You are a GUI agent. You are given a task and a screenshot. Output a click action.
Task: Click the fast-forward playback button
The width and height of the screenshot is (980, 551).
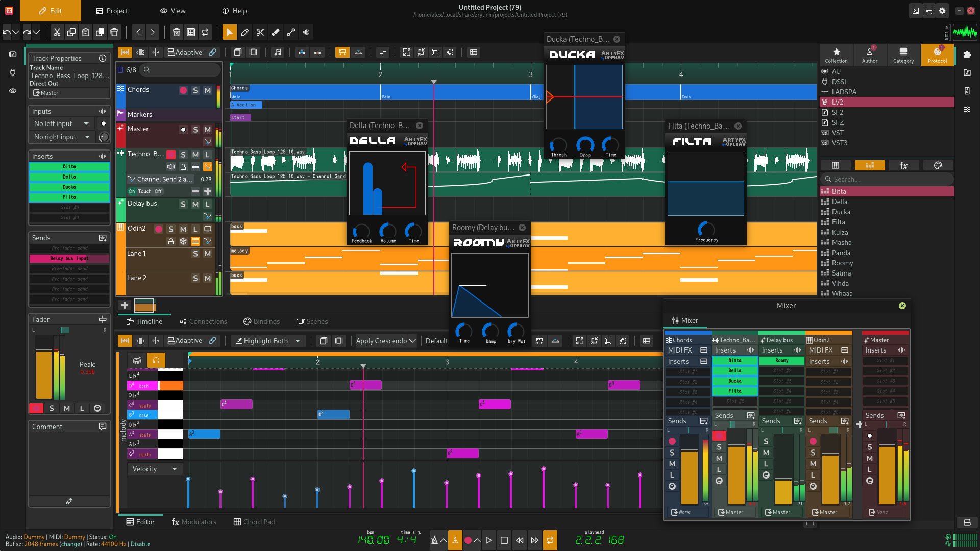click(x=535, y=540)
